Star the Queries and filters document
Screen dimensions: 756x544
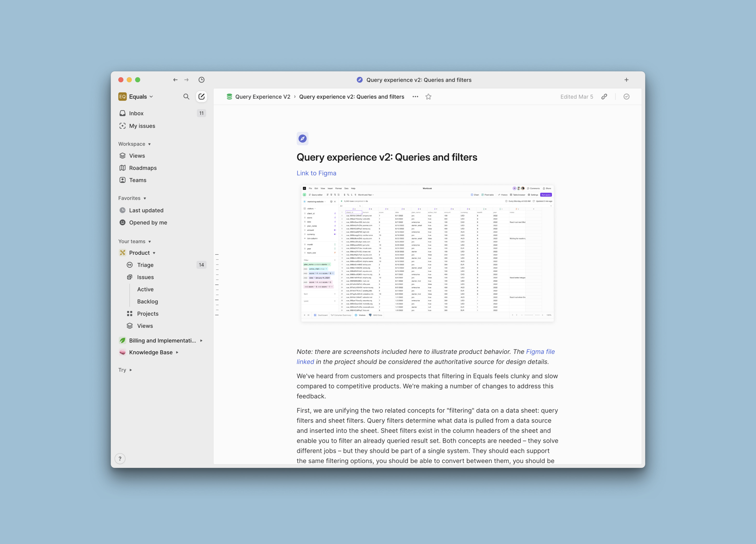(428, 97)
